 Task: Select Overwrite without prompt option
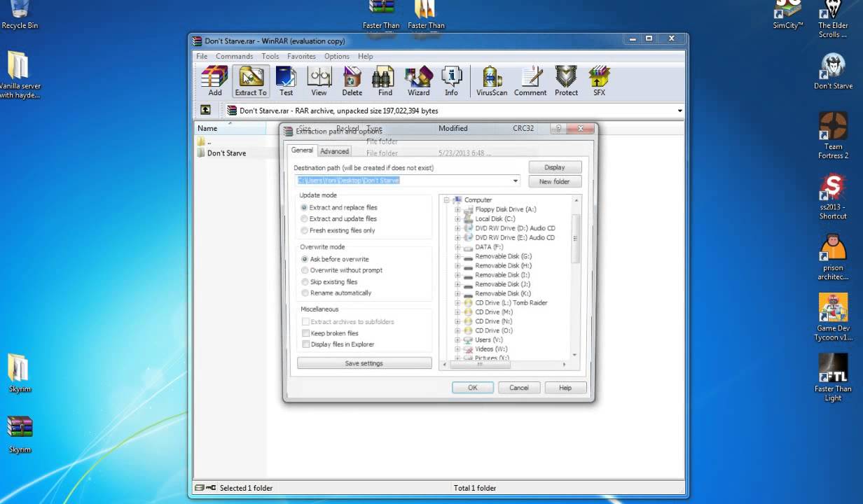(342, 270)
